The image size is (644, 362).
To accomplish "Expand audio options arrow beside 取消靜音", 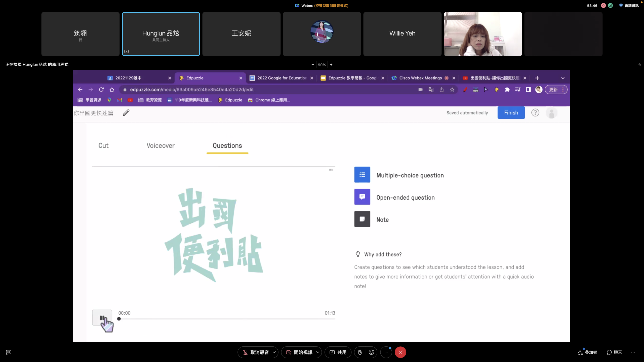I will [274, 352].
